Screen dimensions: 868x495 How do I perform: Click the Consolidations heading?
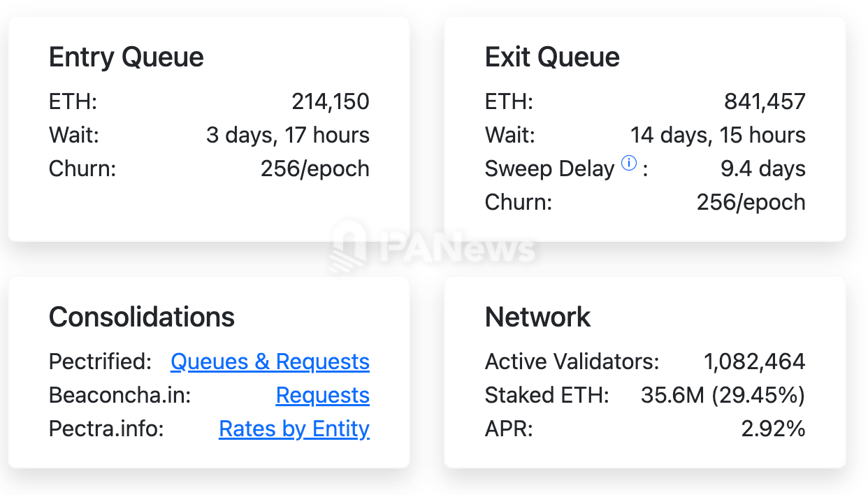tap(142, 317)
